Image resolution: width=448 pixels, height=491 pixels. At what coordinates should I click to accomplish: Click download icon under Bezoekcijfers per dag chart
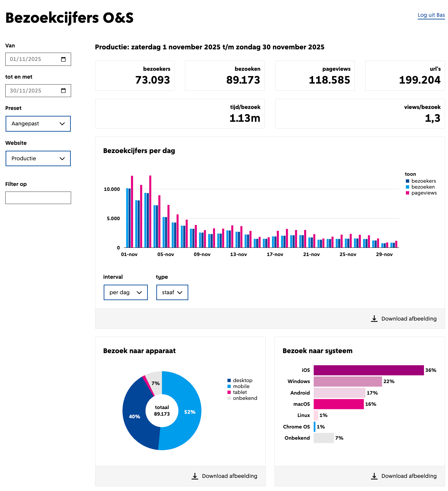(x=374, y=319)
